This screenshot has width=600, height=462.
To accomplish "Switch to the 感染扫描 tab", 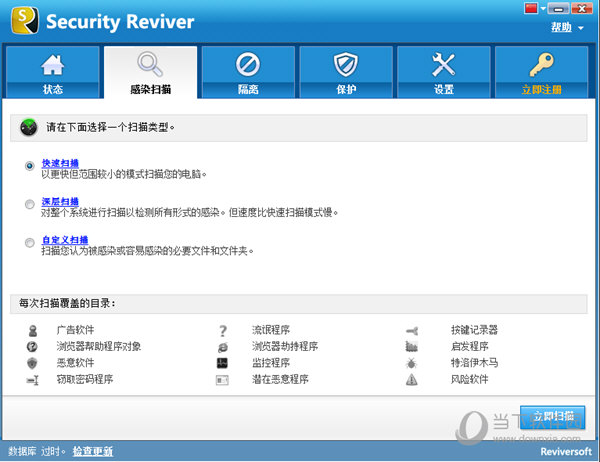I will 150,72.
